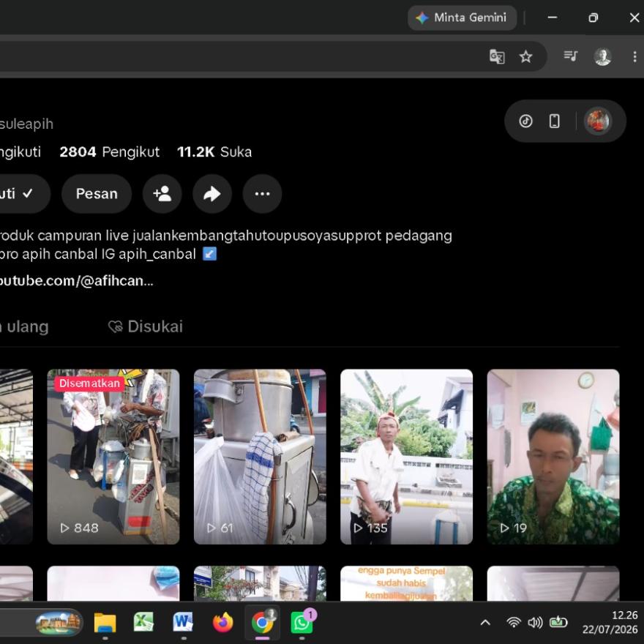Viewport: 644px width, 644px height.
Task: Open Minta Gemini assistant button
Action: (x=462, y=18)
